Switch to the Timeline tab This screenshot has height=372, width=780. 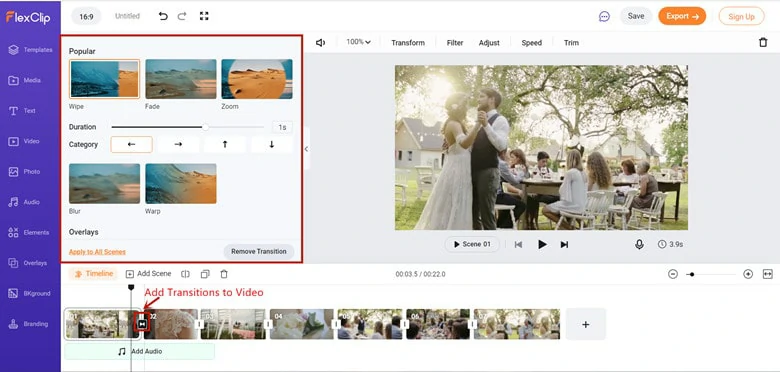click(x=94, y=274)
